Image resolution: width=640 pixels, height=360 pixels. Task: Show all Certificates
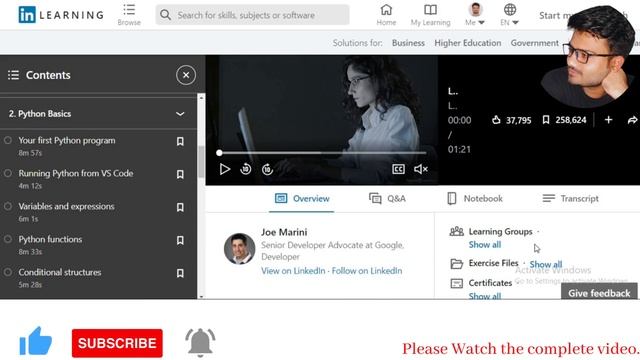click(485, 296)
